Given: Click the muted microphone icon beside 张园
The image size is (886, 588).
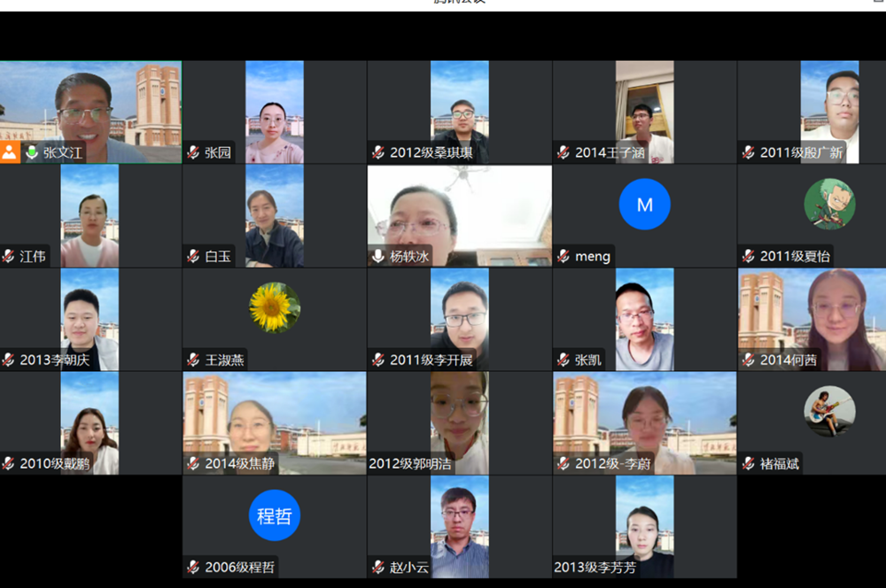Looking at the screenshot, I should coord(193,152).
